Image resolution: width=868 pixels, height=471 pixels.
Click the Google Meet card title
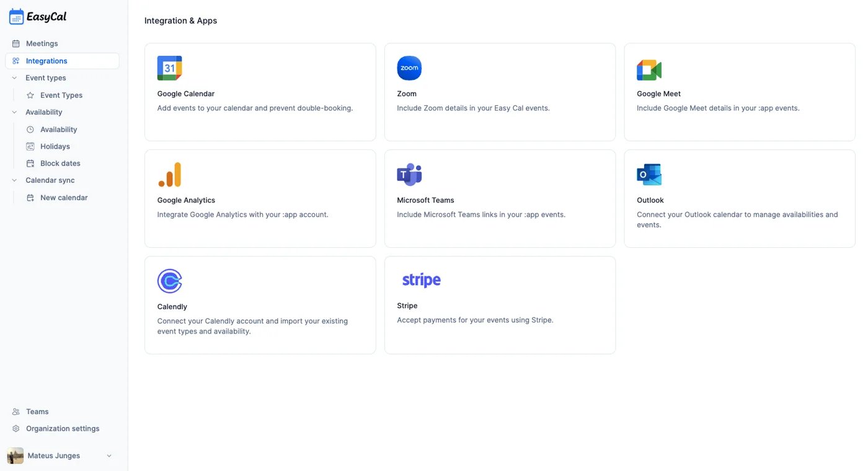[658, 94]
